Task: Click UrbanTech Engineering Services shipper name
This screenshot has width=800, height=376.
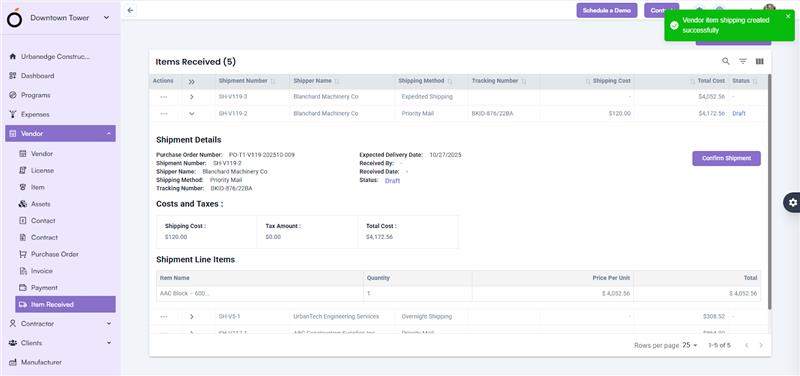Action: [x=336, y=317]
